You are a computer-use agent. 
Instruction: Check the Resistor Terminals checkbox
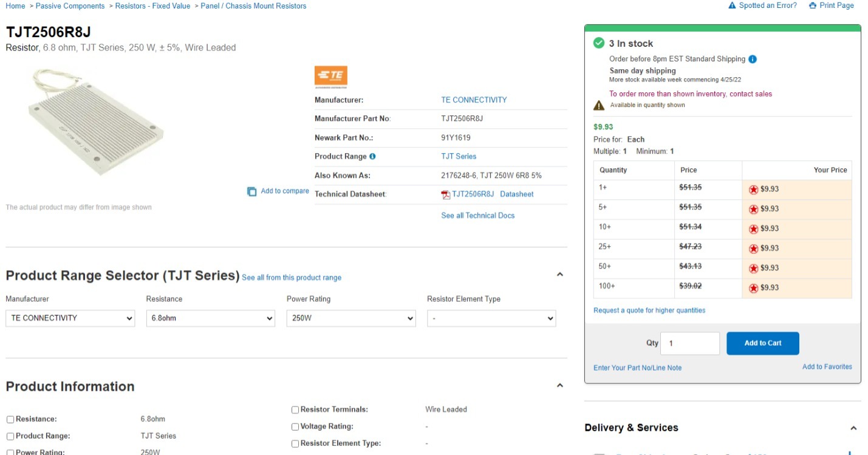(x=295, y=410)
